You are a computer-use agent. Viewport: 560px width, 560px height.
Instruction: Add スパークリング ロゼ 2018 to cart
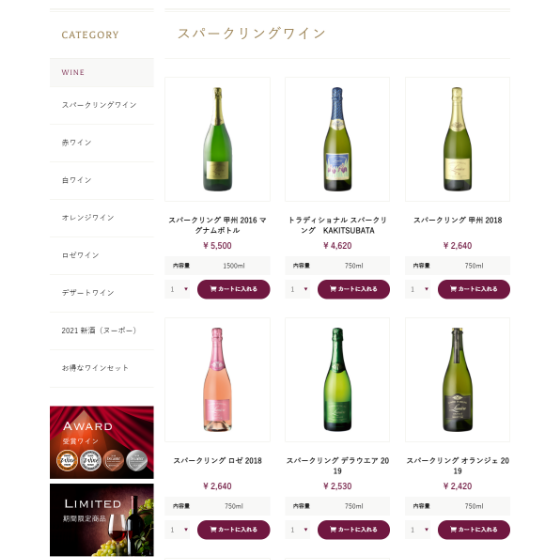(x=234, y=530)
